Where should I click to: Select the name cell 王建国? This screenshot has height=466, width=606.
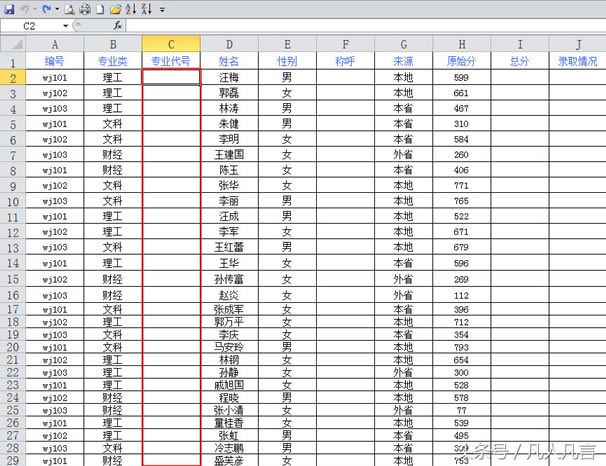(x=230, y=155)
